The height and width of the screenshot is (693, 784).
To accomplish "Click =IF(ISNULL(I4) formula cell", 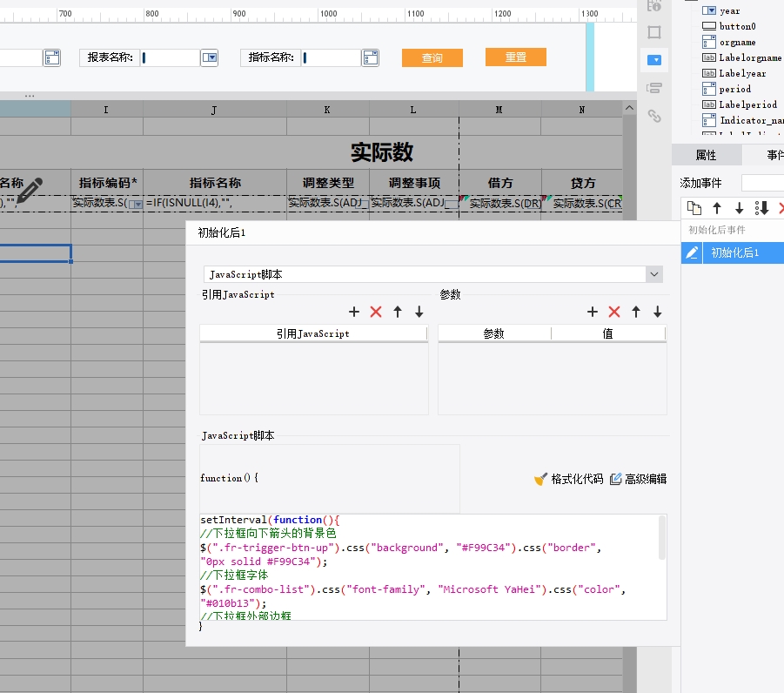I will click(x=215, y=203).
